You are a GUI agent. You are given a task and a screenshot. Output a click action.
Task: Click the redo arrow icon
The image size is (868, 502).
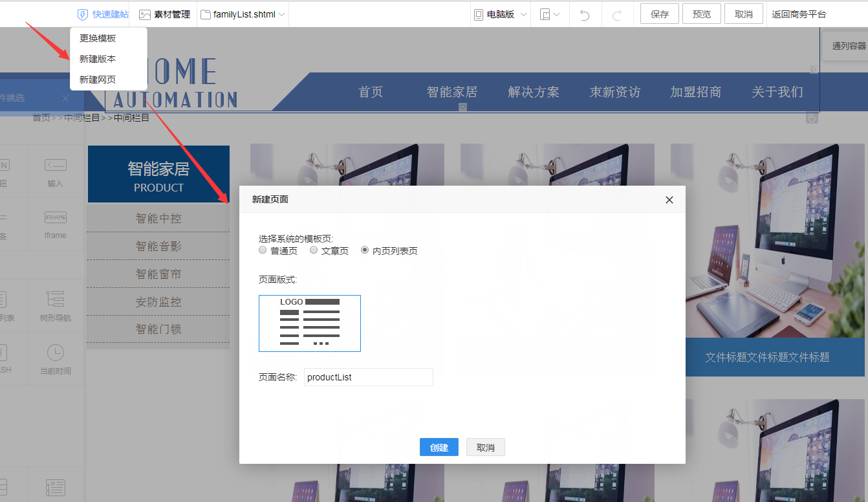pyautogui.click(x=617, y=14)
